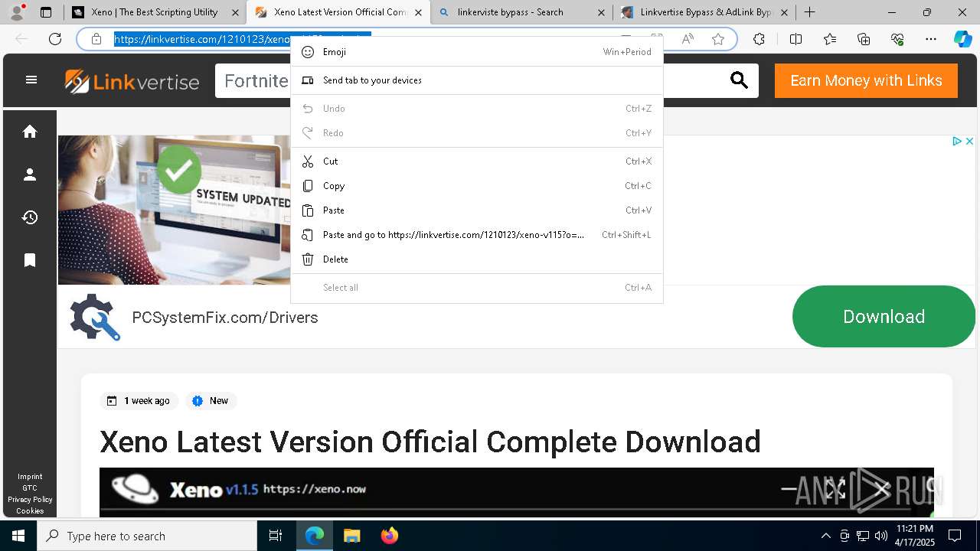Open Task View on taskbar
The width and height of the screenshot is (980, 551).
[x=276, y=536]
